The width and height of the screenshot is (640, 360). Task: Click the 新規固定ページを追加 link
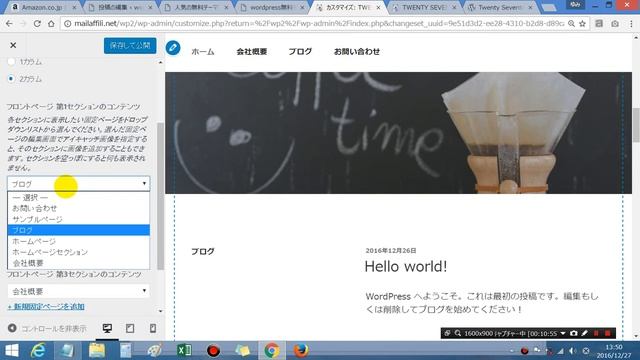pyautogui.click(x=46, y=307)
